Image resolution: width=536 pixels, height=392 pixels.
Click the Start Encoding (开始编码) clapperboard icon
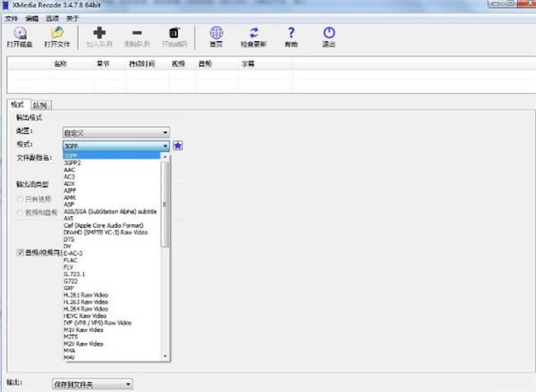click(174, 33)
